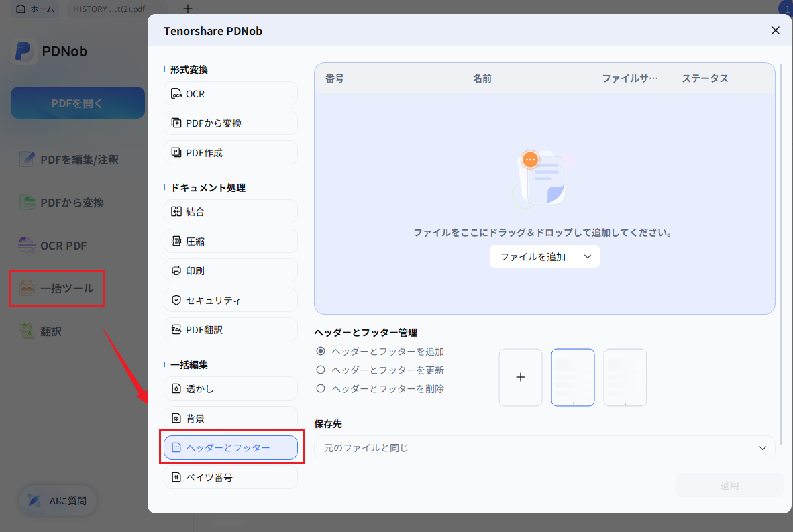Switch to the ホーム tab

click(x=35, y=9)
